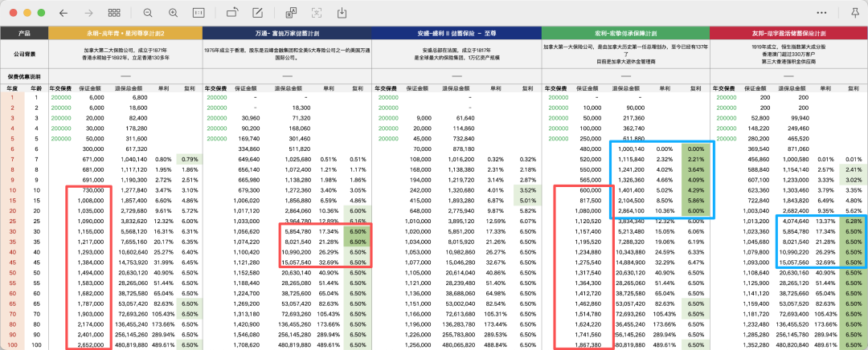Viewport: 868px width, 350px height.
Task: Zoom in using the magnifier plus
Action: [174, 13]
